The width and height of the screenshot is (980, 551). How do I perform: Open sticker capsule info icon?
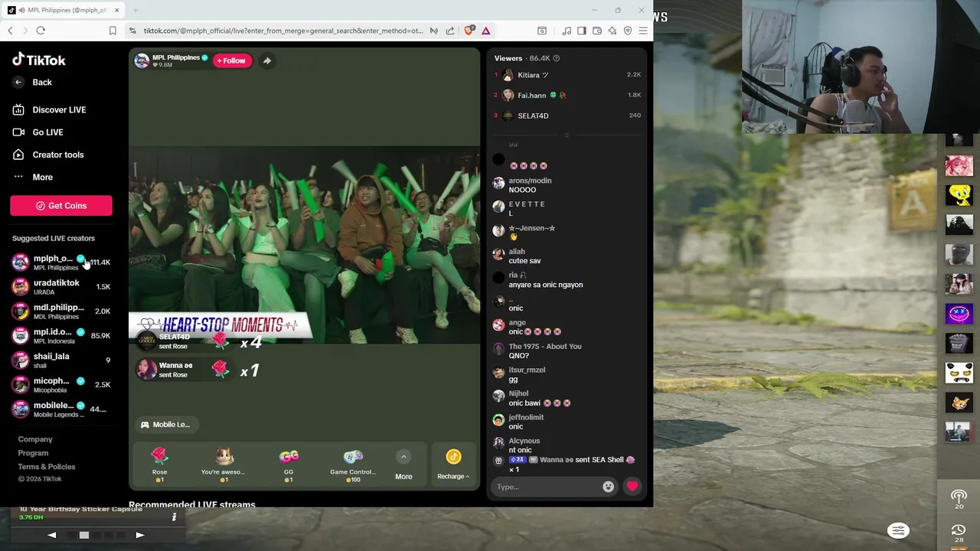174,517
